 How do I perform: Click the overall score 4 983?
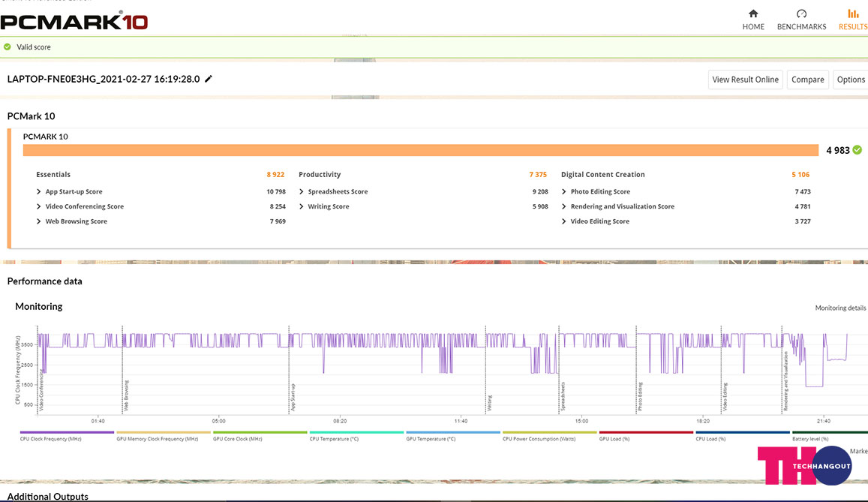837,150
